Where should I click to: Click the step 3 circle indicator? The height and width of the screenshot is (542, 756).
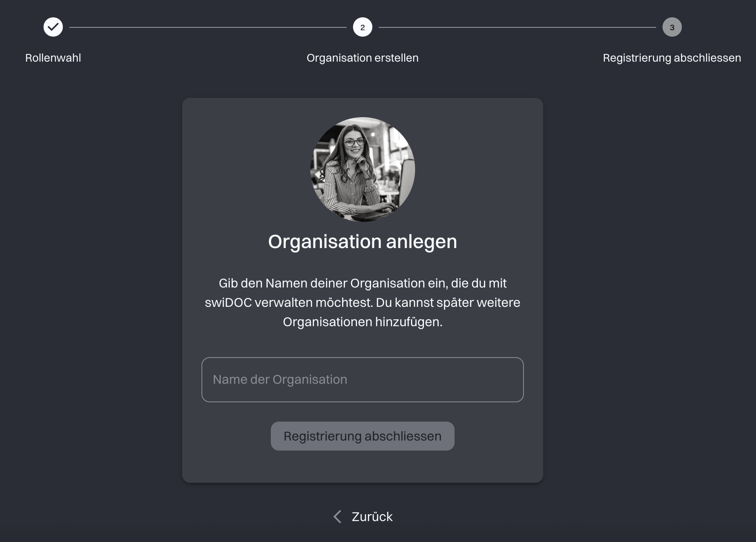tap(672, 27)
